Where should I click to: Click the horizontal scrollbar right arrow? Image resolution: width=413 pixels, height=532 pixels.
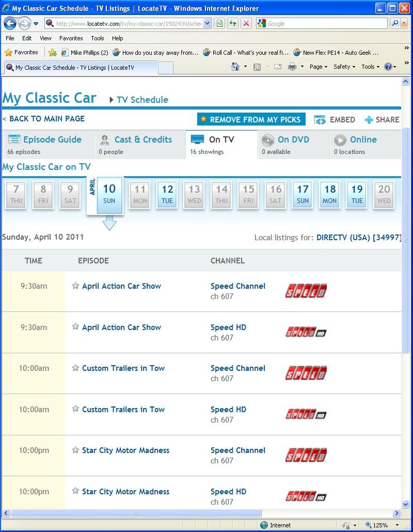(396, 513)
